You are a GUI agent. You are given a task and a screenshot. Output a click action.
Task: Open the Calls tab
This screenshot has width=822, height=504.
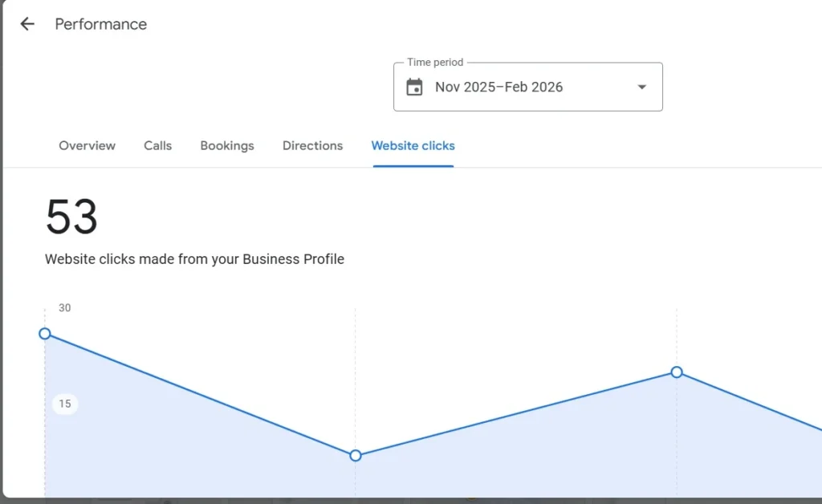[157, 145]
